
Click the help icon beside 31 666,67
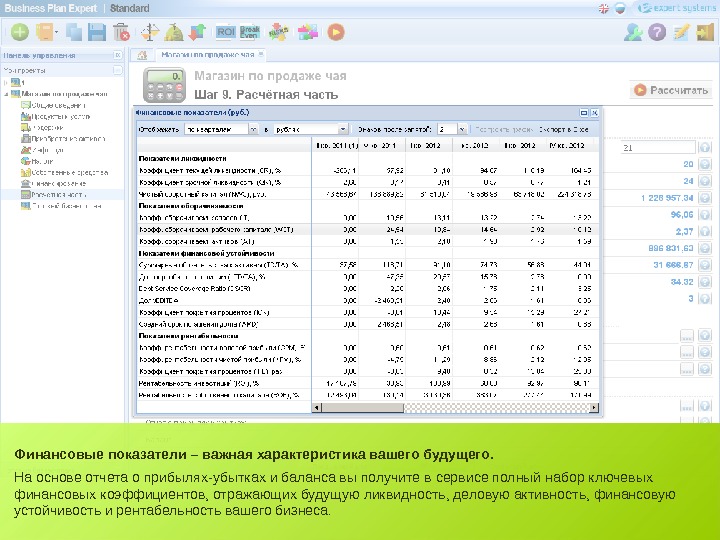(x=704, y=265)
